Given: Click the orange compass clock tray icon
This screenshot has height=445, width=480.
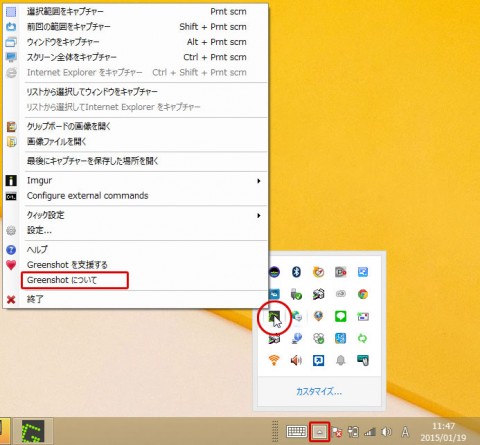Looking at the screenshot, I should click(x=318, y=272).
